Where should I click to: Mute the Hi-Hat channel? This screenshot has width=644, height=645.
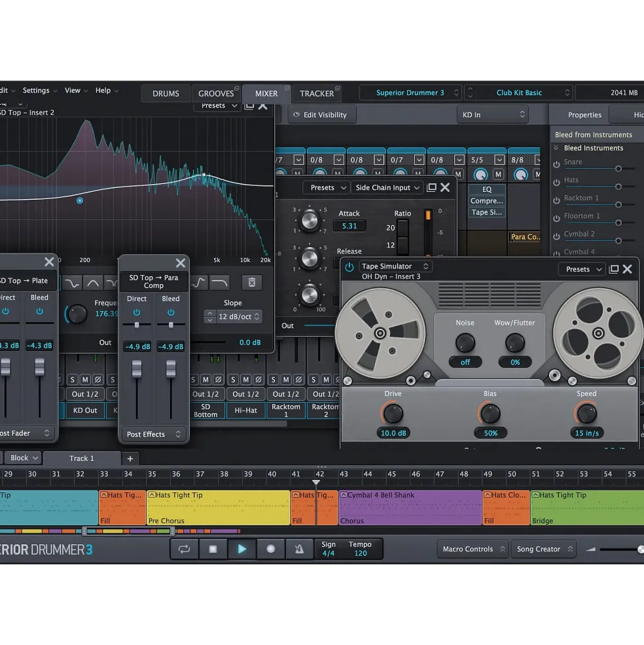coord(245,380)
